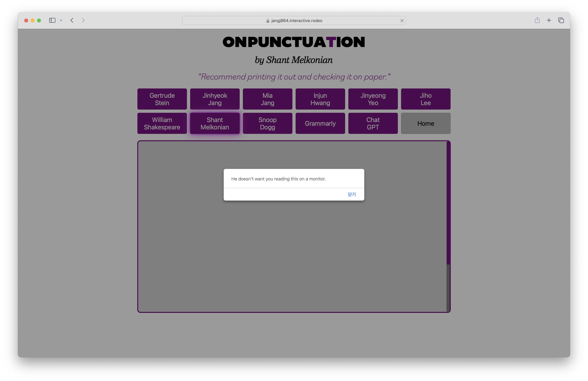
Task: Return with the Home button
Action: [x=426, y=123]
